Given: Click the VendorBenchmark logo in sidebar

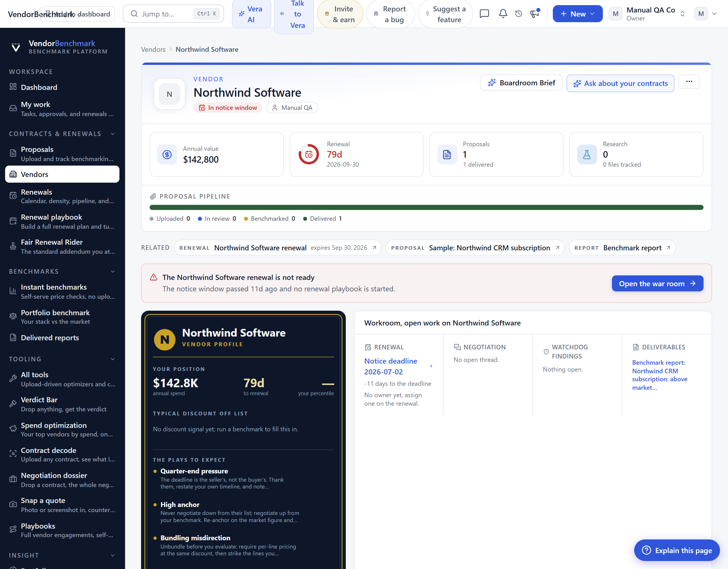Looking at the screenshot, I should (x=16, y=47).
